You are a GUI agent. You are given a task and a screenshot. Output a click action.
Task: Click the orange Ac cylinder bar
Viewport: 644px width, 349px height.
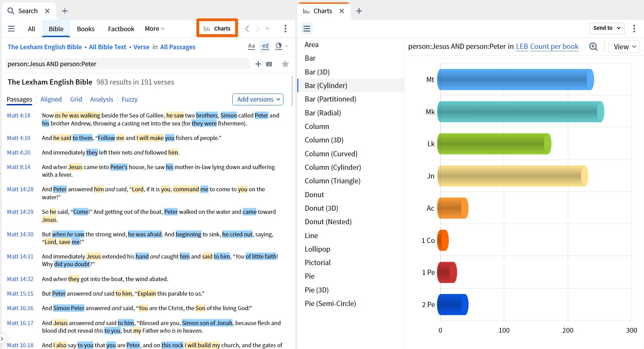[452, 208]
